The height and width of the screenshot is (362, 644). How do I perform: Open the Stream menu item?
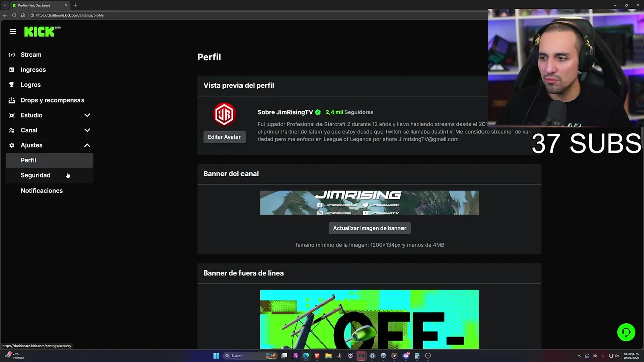click(x=49, y=55)
